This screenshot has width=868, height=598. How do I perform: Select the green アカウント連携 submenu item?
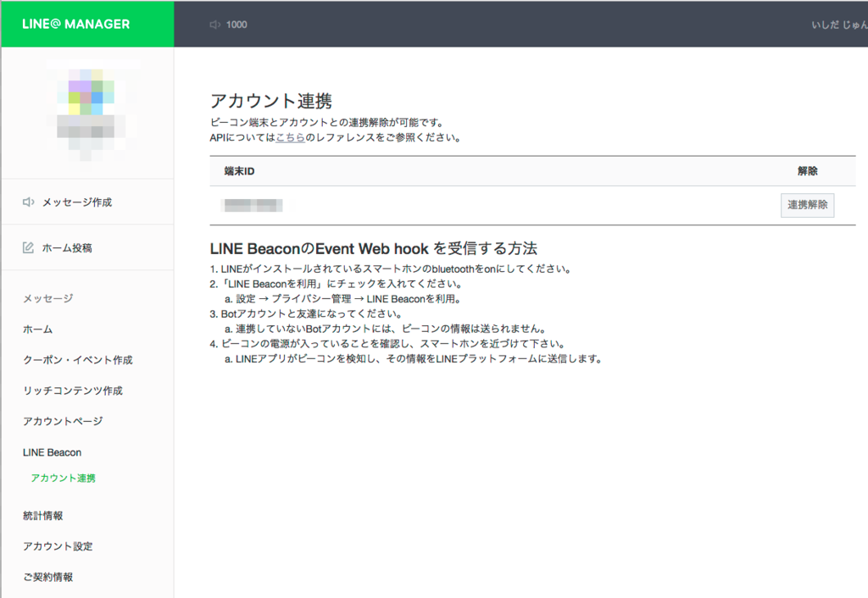pyautogui.click(x=63, y=478)
